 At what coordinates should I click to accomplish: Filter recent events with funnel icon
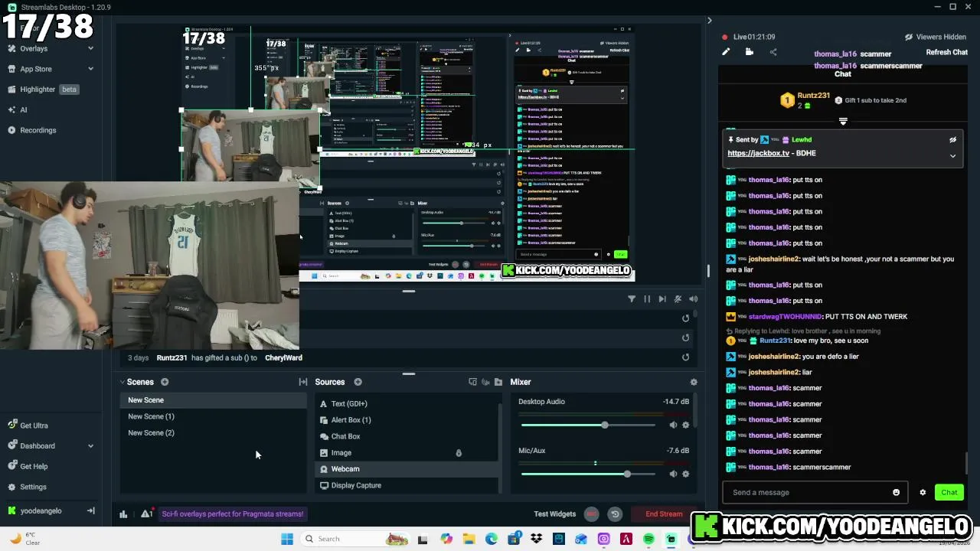[632, 299]
